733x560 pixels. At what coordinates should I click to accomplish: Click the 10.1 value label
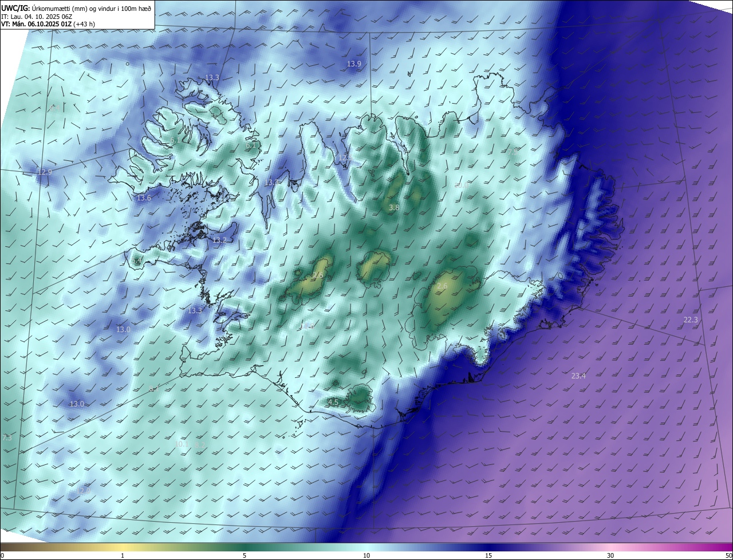182,444
